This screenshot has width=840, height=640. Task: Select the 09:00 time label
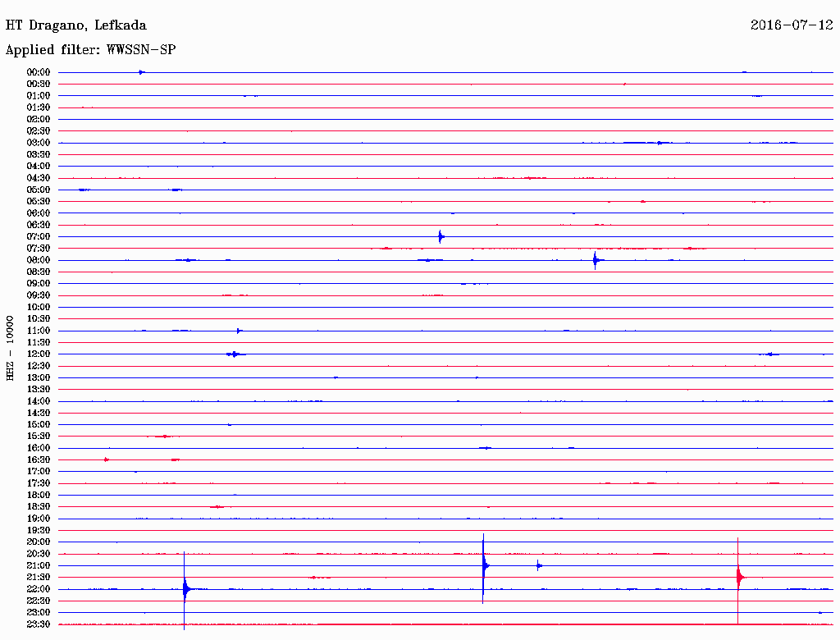39,284
